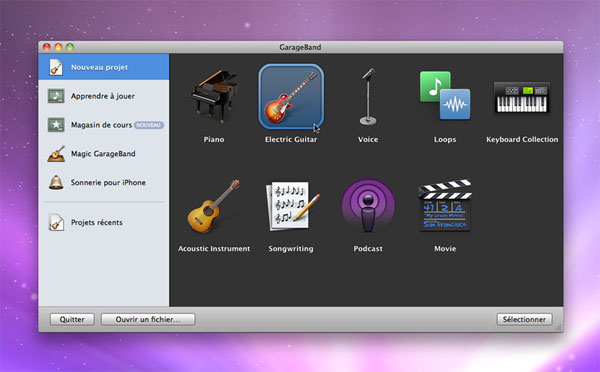The height and width of the screenshot is (372, 600).
Task: Click the Projets récents document icon
Action: [x=56, y=222]
